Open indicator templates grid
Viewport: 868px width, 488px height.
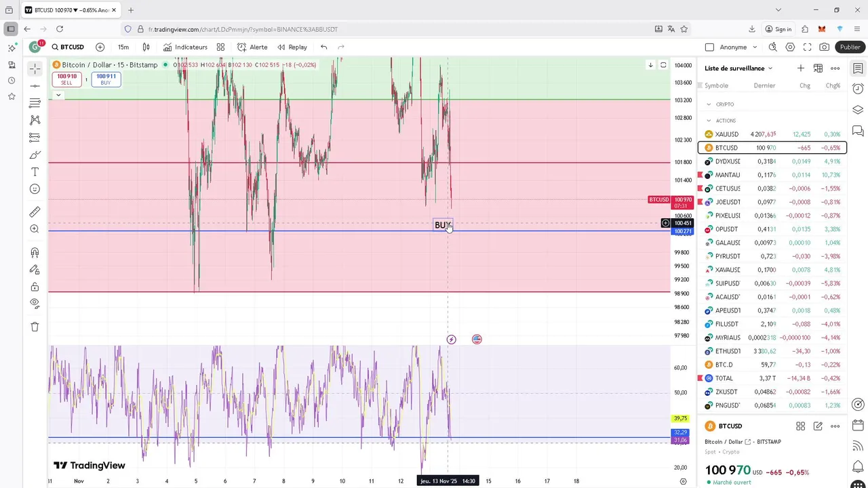[x=220, y=47]
